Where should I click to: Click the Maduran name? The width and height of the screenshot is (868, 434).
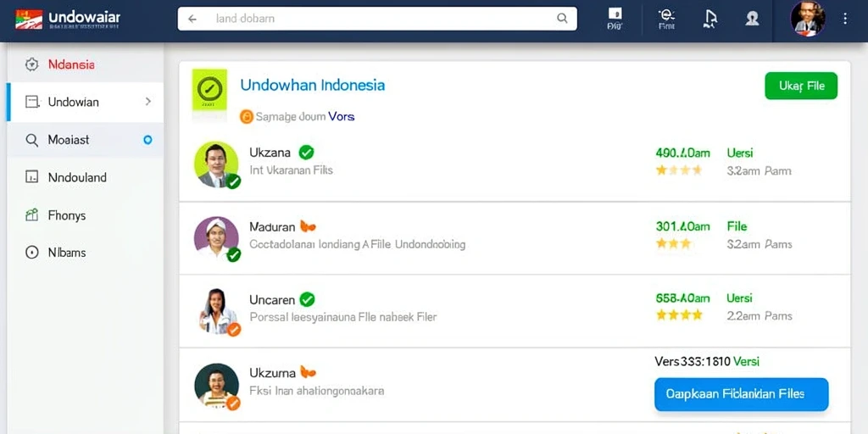[272, 226]
